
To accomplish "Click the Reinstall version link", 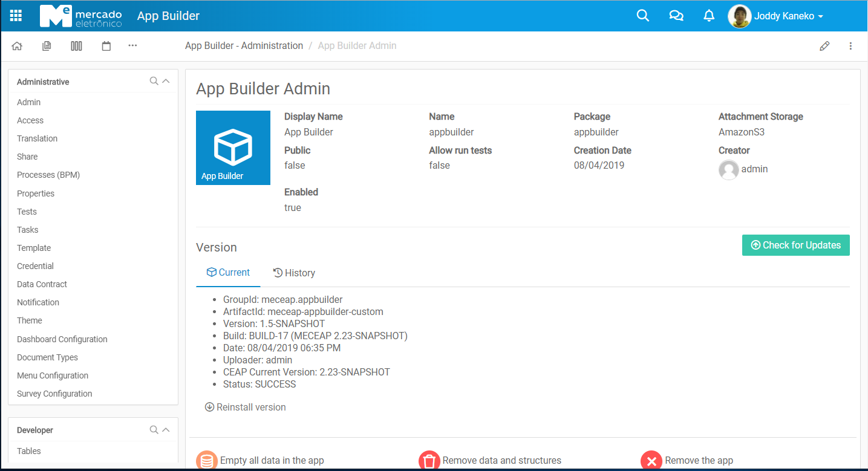I will [x=246, y=407].
